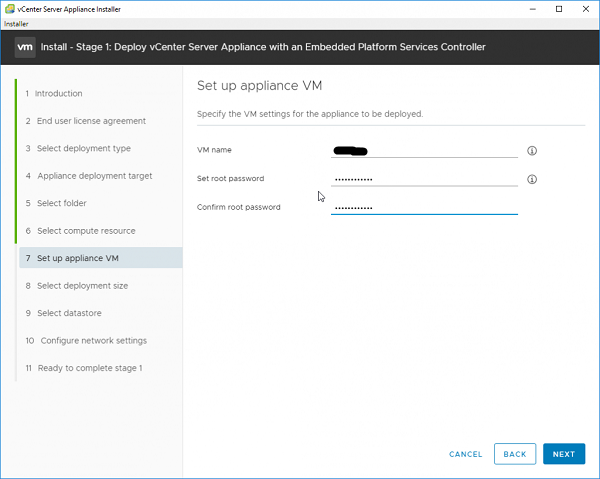Go to step 2 End user license agreement
Screen dimensions: 600x479
[86, 121]
